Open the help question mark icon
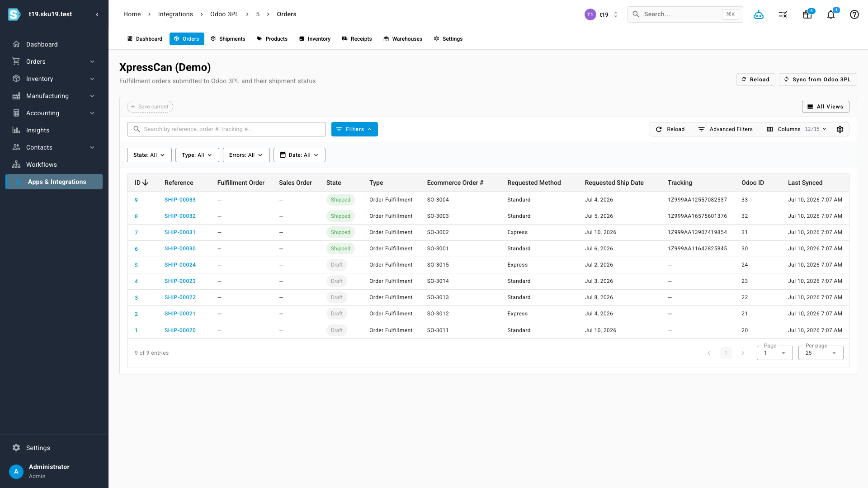The height and width of the screenshot is (488, 868). (x=854, y=14)
